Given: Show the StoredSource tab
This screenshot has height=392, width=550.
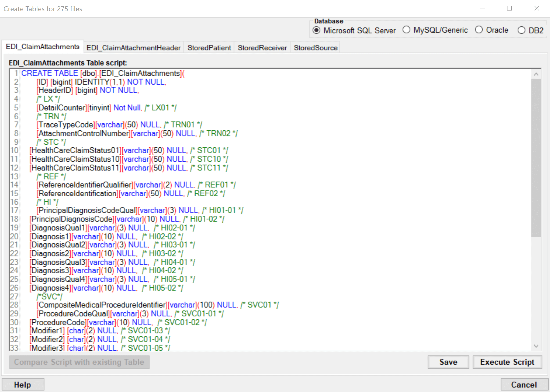Looking at the screenshot, I should click(316, 48).
